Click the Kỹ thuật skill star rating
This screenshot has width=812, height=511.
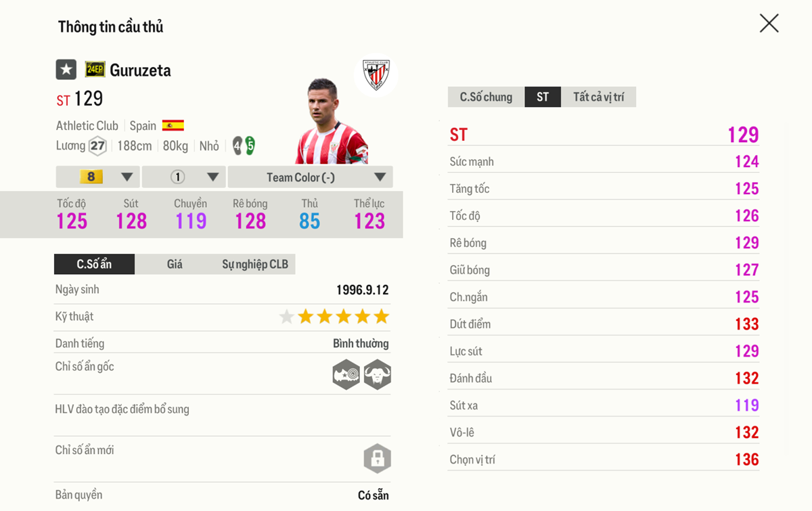(x=334, y=317)
